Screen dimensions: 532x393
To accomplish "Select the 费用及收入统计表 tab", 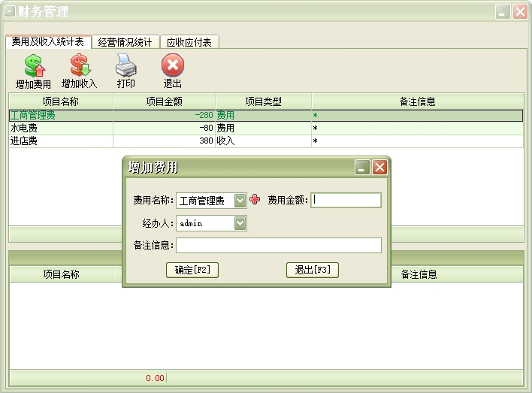I will [x=48, y=42].
